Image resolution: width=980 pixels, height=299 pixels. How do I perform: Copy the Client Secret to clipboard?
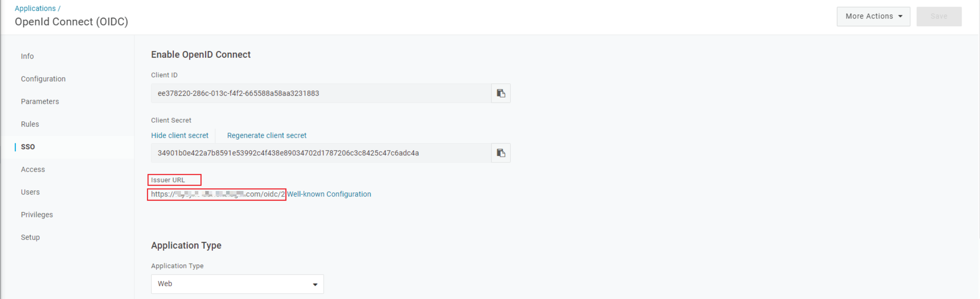coord(501,153)
